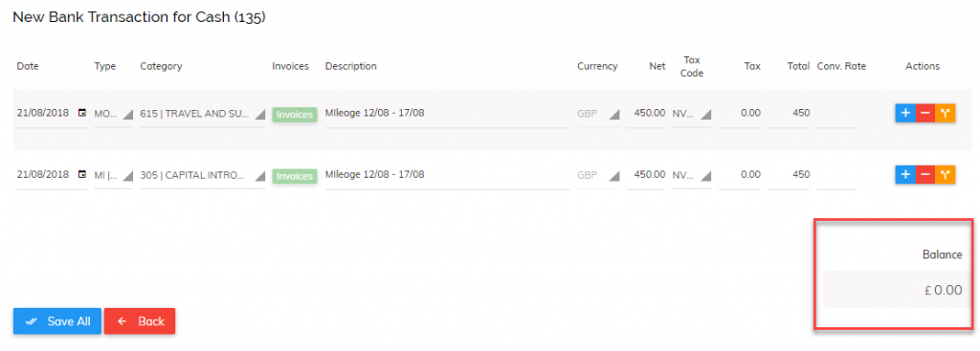This screenshot has height=351, width=980.
Task: Click green Invoices badge in first row
Action: click(295, 115)
